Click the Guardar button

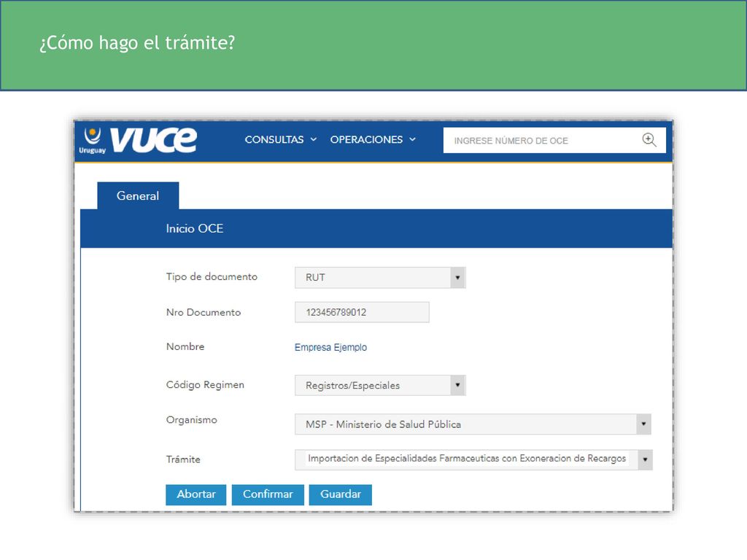coord(341,494)
